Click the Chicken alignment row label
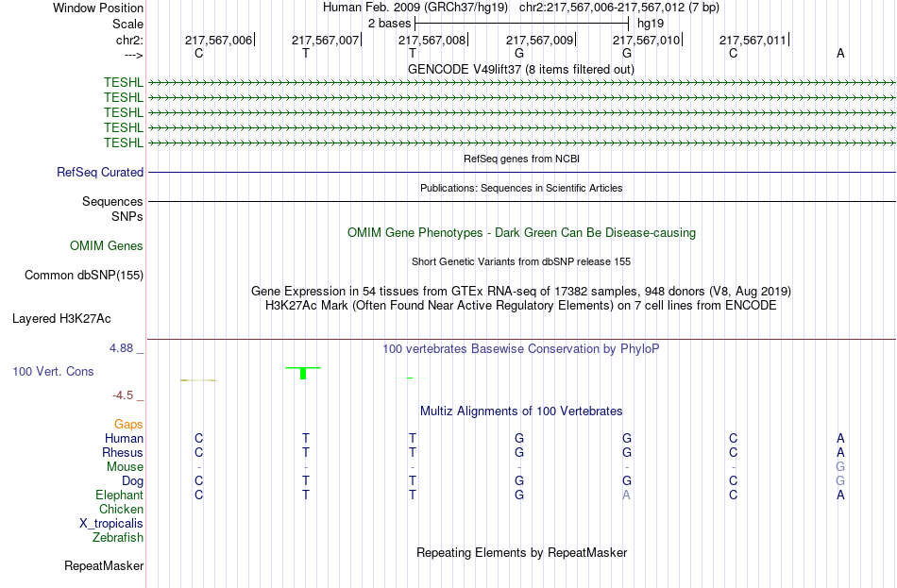Image resolution: width=897 pixels, height=588 pixels. coord(121,509)
